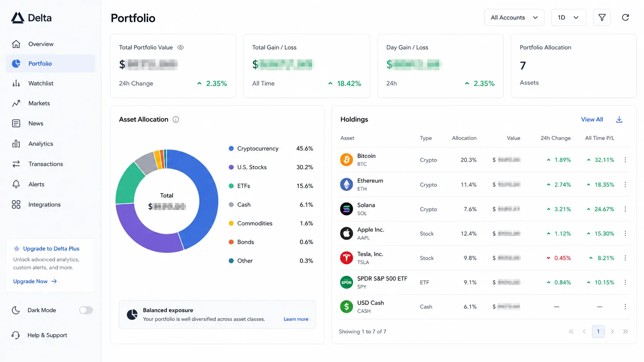Go to next holdings page
This screenshot has height=362, width=644.
(x=612, y=332)
